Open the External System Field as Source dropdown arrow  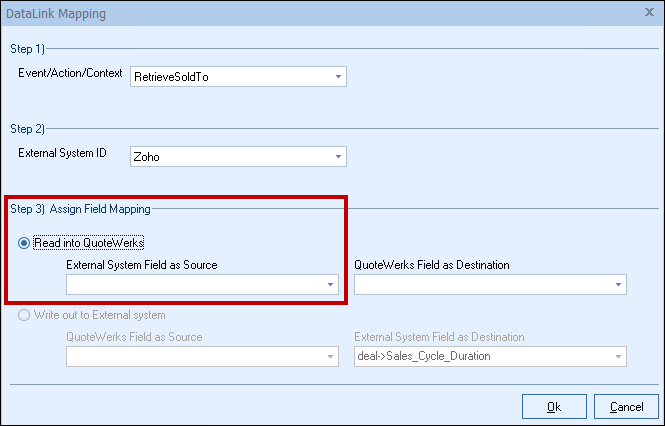(x=330, y=284)
